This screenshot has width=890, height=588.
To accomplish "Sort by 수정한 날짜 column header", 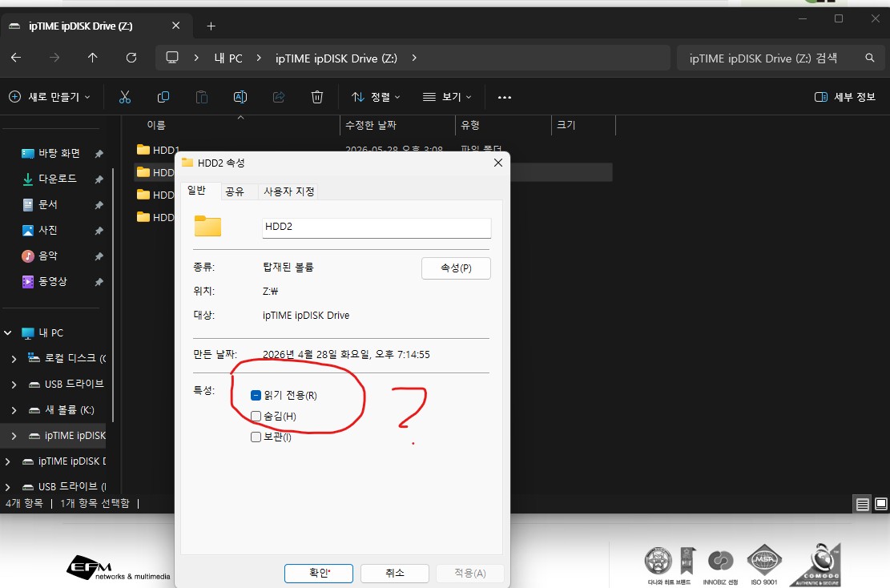I will pos(397,125).
